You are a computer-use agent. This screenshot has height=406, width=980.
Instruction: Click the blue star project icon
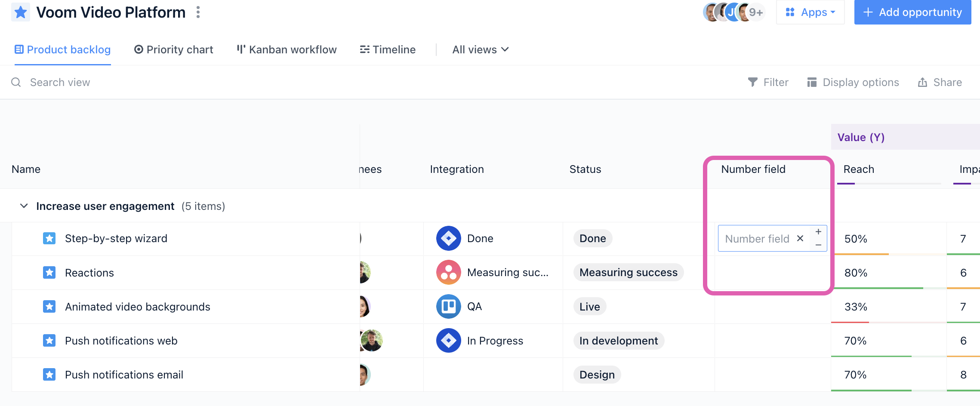click(21, 12)
